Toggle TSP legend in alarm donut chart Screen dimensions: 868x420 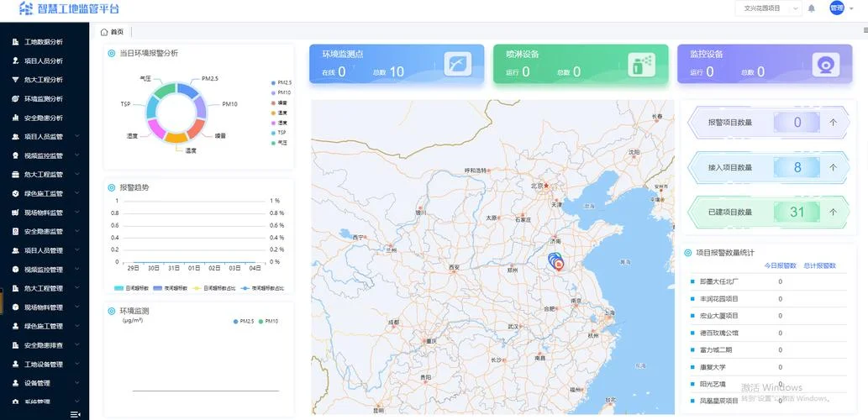pos(280,133)
